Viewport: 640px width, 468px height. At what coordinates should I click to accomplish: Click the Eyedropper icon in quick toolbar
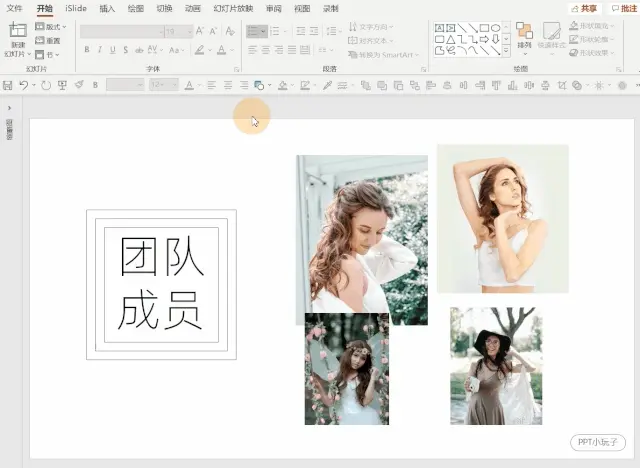(x=327, y=85)
